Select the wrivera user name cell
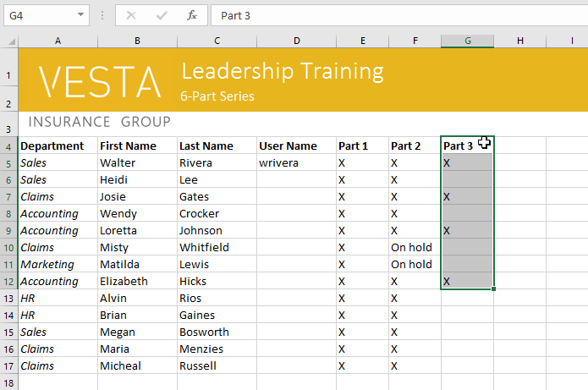Image resolution: width=588 pixels, height=390 pixels. [296, 162]
